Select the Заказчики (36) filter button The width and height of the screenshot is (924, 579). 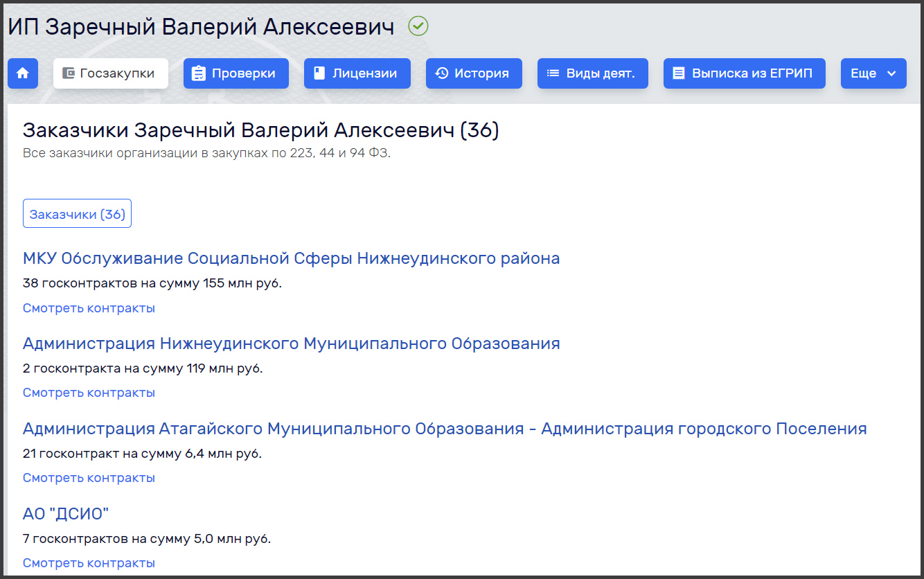tap(77, 214)
